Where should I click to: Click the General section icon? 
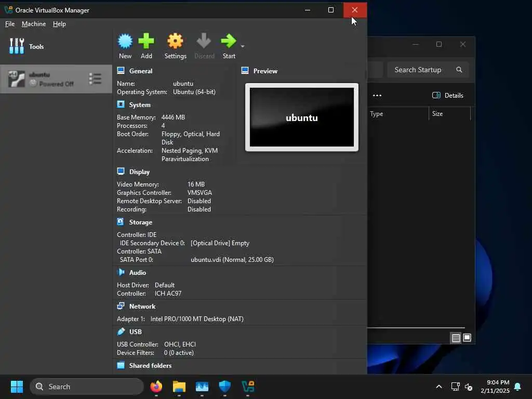(121, 71)
